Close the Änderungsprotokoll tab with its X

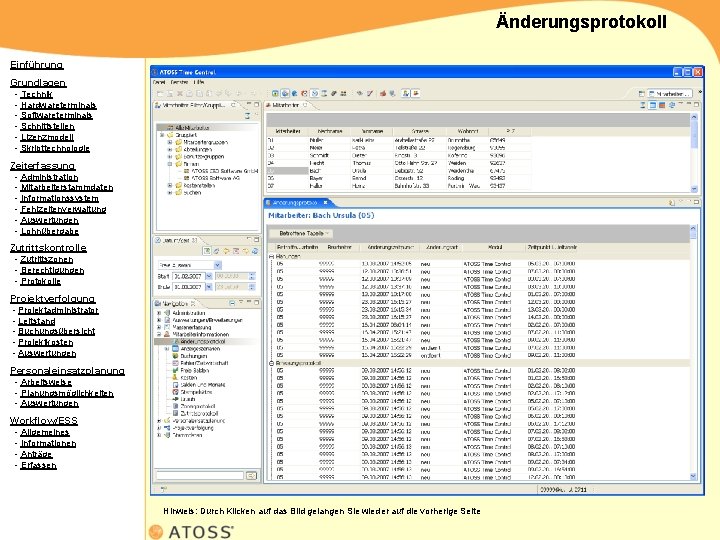point(326,202)
